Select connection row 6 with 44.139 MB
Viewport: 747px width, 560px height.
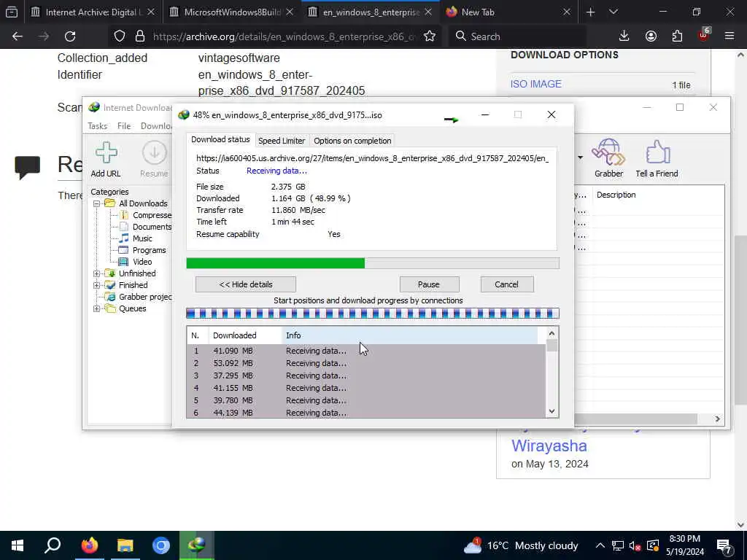point(366,413)
